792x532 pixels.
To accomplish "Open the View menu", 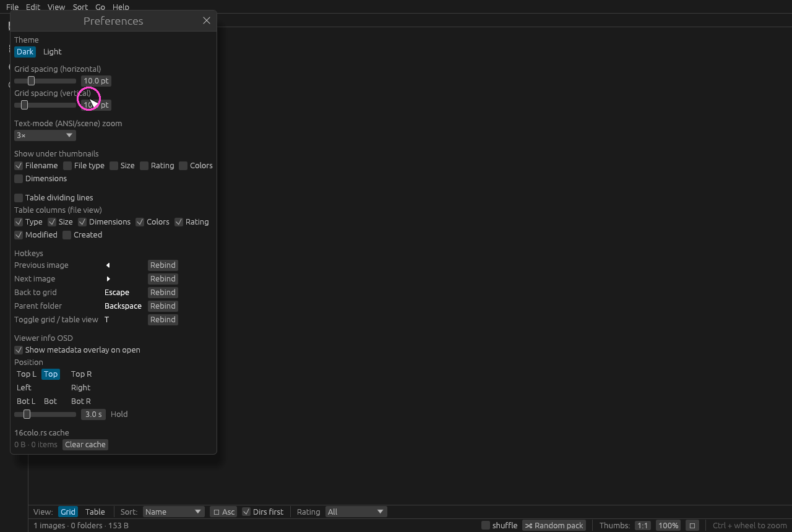I will (56, 7).
